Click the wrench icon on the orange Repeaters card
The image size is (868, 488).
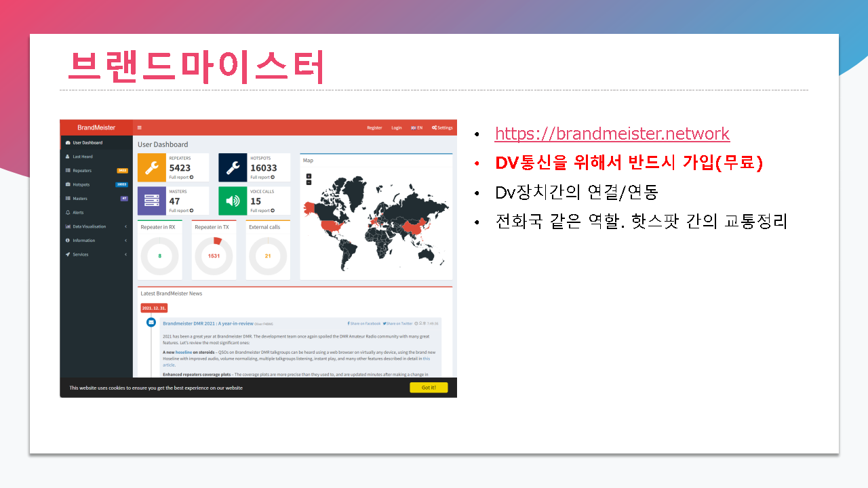[x=153, y=167]
